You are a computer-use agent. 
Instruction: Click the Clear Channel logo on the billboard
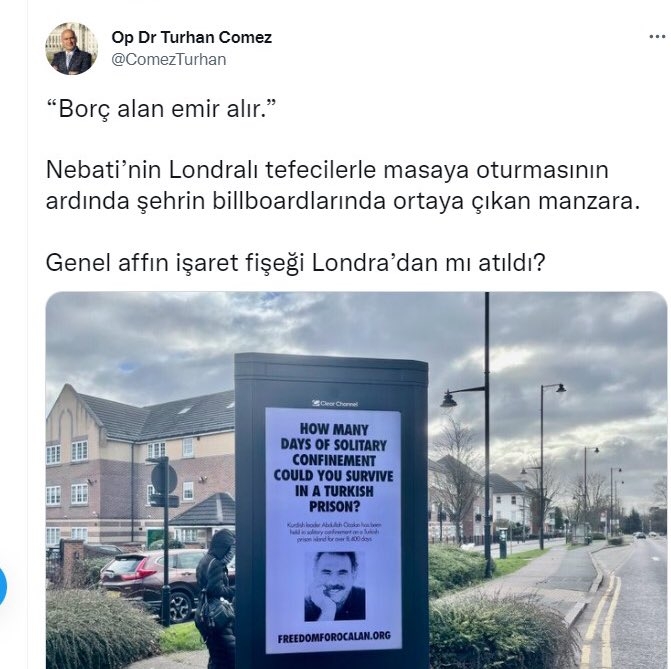point(335,403)
